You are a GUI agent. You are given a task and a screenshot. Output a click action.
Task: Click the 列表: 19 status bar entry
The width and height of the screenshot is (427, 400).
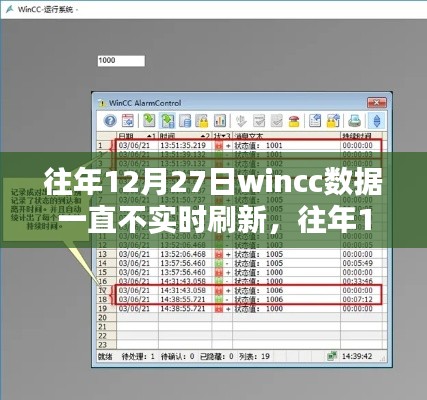pyautogui.click(x=254, y=356)
